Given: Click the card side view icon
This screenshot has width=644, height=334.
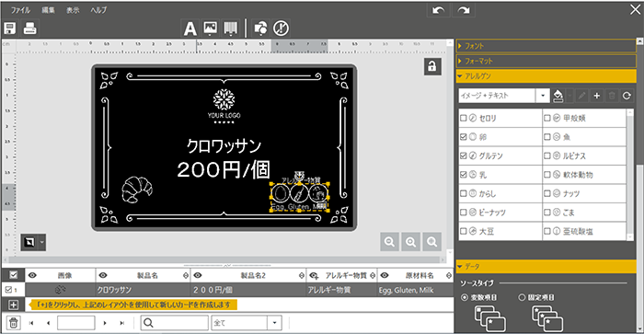Looking at the screenshot, I should [x=29, y=242].
